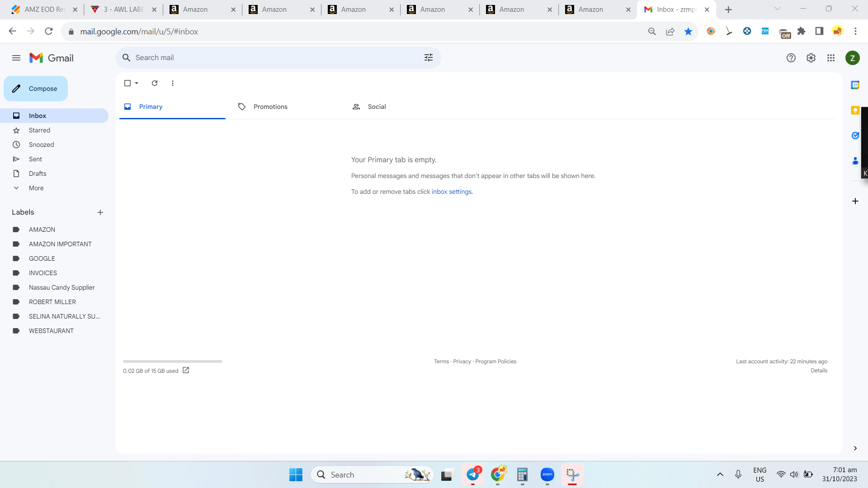Show search options filter icon
This screenshot has width=868, height=488.
click(x=429, y=58)
